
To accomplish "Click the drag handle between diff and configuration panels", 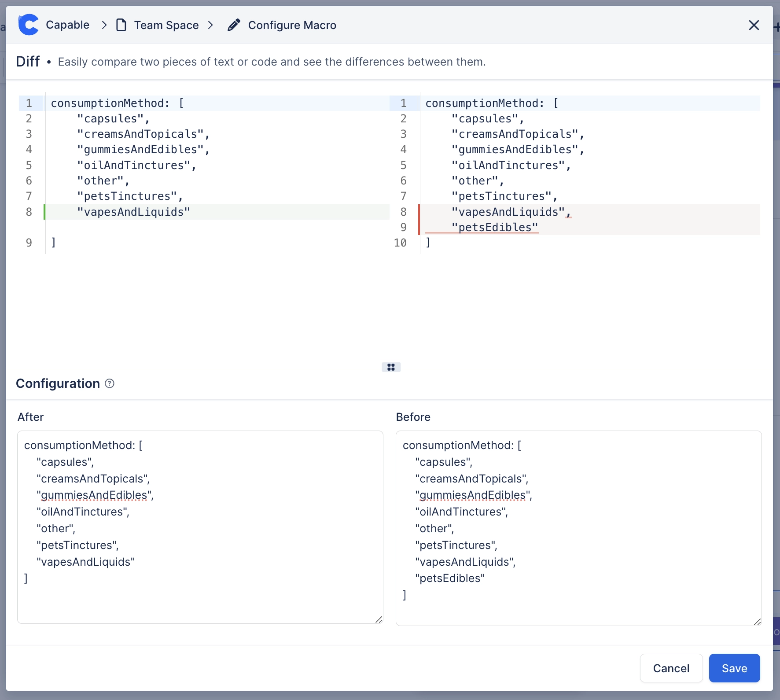I will [391, 367].
